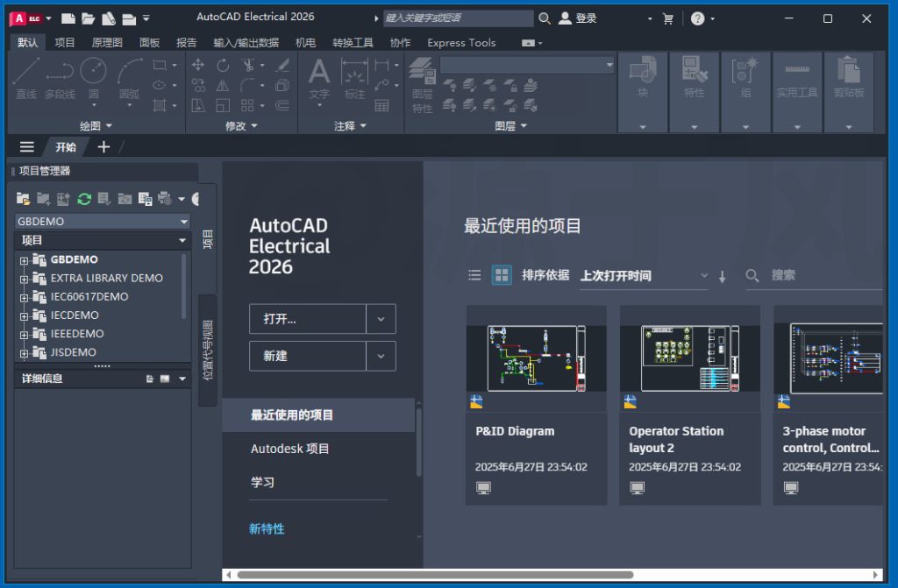The image size is (898, 588).
Task: Click the shopping cart icon in title bar
Action: (667, 18)
